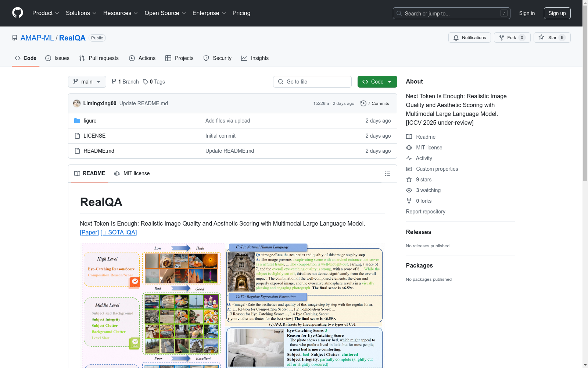588x368 pixels.
Task: Click the book icon next to Readme
Action: click(x=409, y=137)
